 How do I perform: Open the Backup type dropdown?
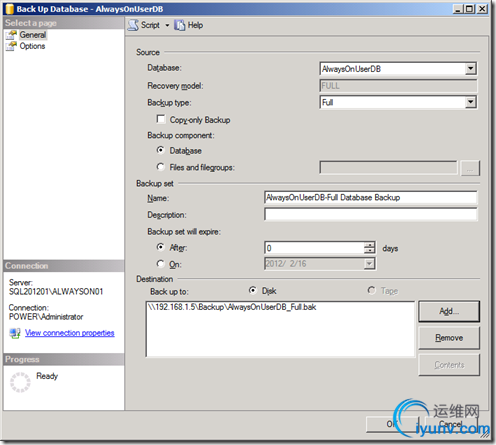click(x=470, y=102)
